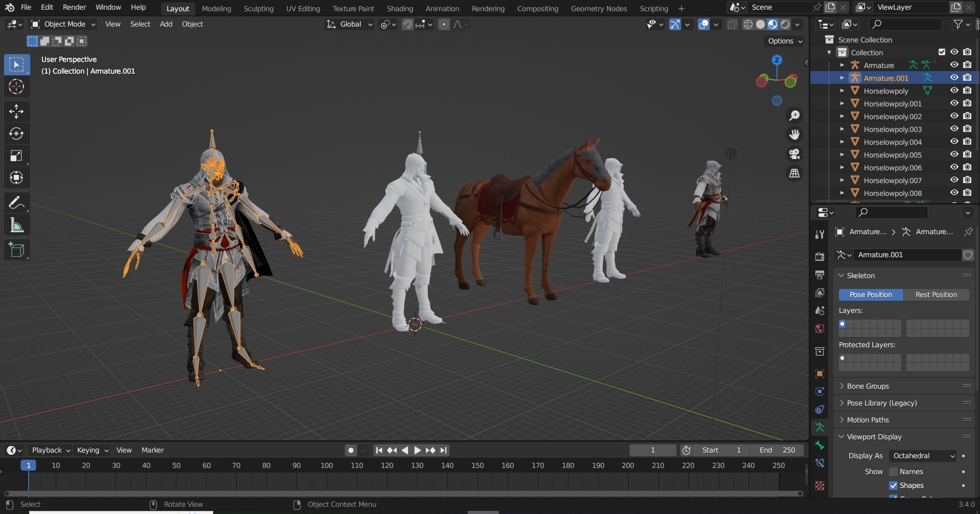This screenshot has height=514, width=980.
Task: Open the Render properties tab
Action: [820, 257]
